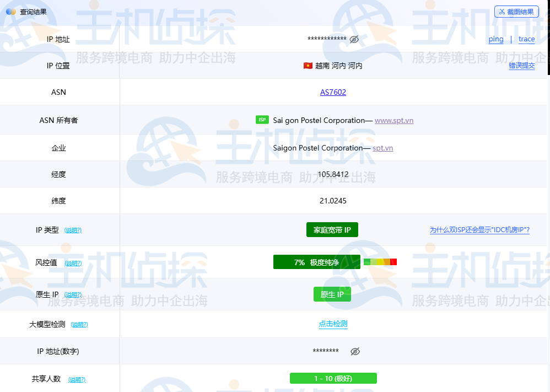Click the risk color gradient scale
This screenshot has height=392, width=550.
pos(380,262)
